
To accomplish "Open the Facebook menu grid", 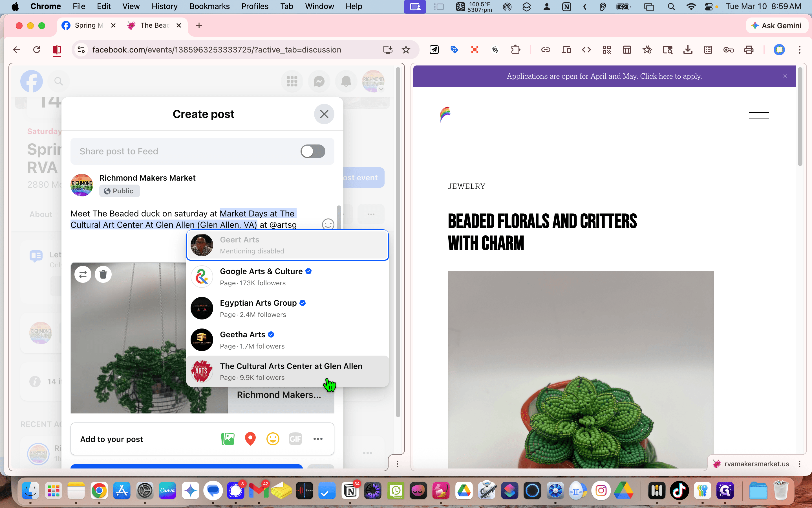I will 292,81.
